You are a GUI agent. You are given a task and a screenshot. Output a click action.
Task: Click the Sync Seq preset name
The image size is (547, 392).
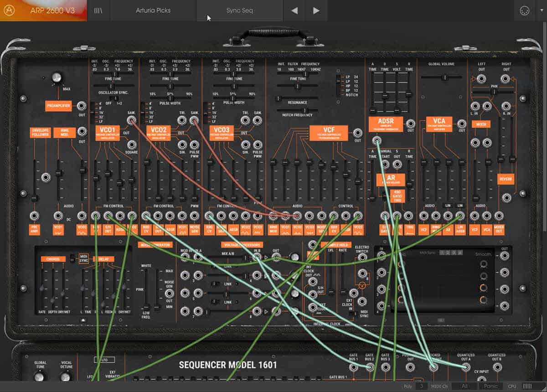pyautogui.click(x=239, y=10)
